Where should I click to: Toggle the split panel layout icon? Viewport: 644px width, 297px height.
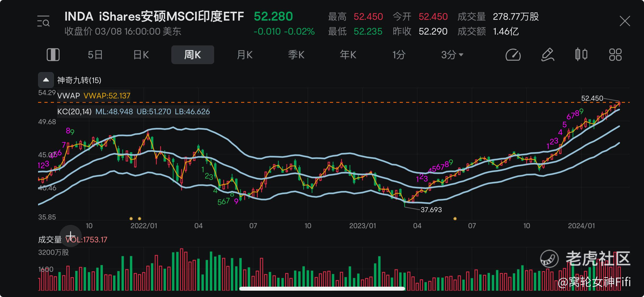click(x=53, y=55)
